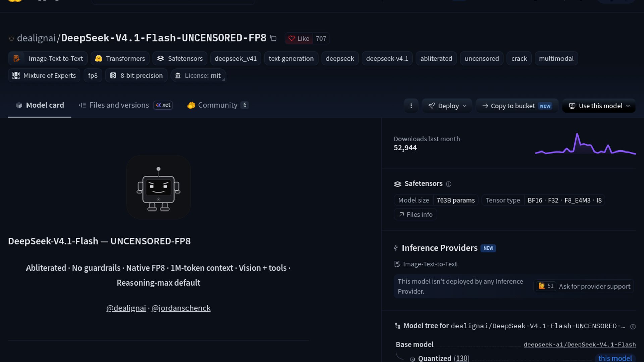This screenshot has height=362, width=644.
Task: Click the 763B params model size
Action: tap(455, 200)
